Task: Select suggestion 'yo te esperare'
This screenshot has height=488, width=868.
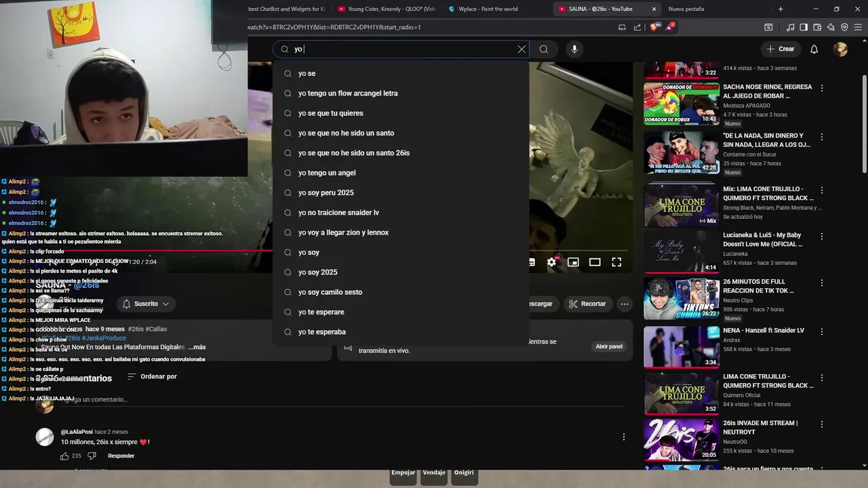Action: click(401, 312)
